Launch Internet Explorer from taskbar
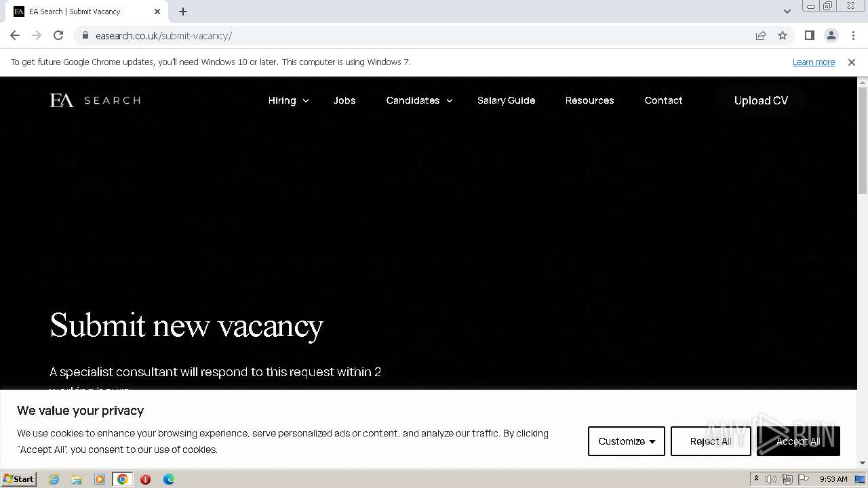868x488 pixels. 54,479
